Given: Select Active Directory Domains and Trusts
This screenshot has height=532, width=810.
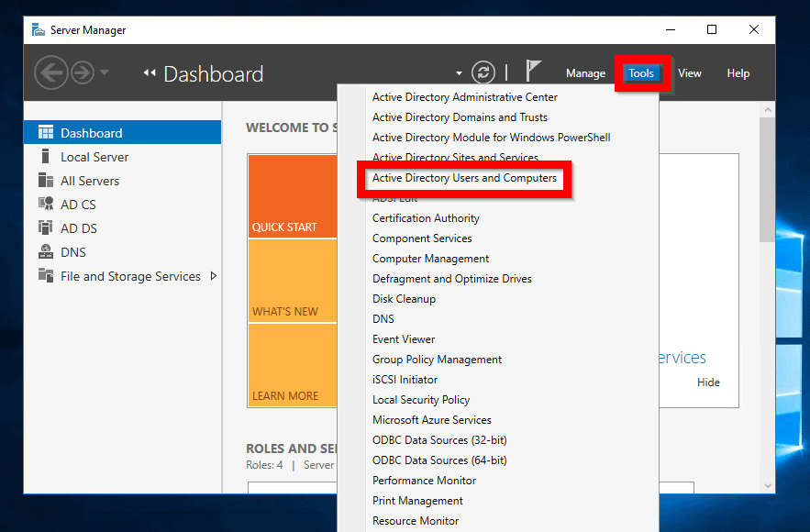Looking at the screenshot, I should (x=460, y=117).
